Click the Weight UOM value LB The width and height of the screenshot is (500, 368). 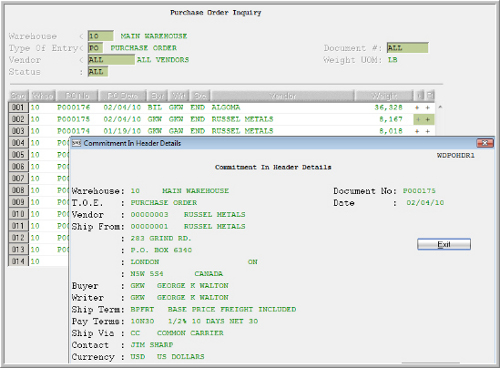click(x=393, y=60)
